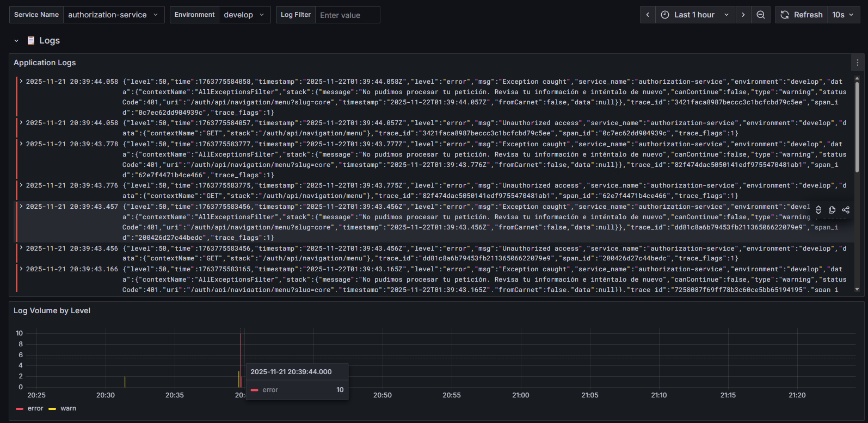Image resolution: width=868 pixels, height=423 pixels.
Task: Expand log entry at 20:39:44.058 Exception caught
Action: tap(21, 81)
